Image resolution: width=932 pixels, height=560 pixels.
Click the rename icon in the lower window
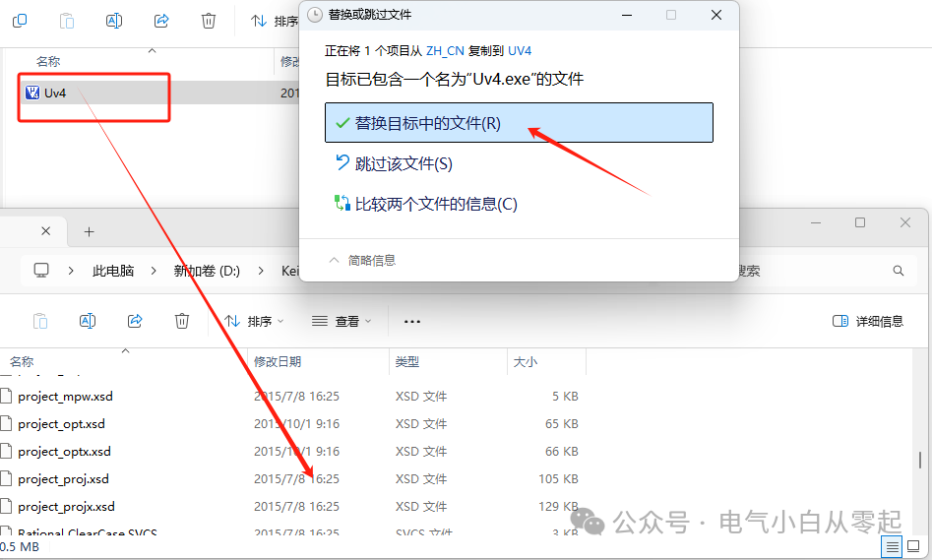point(88,321)
